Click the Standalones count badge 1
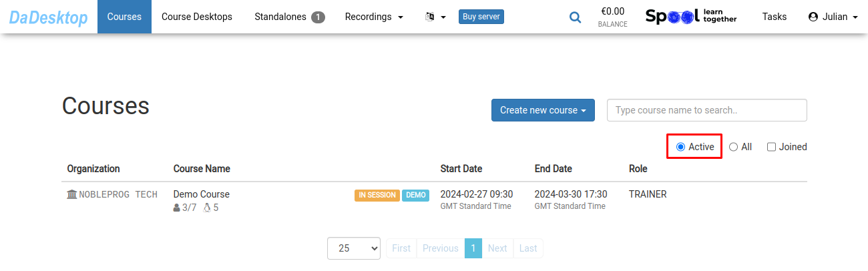 coord(318,17)
